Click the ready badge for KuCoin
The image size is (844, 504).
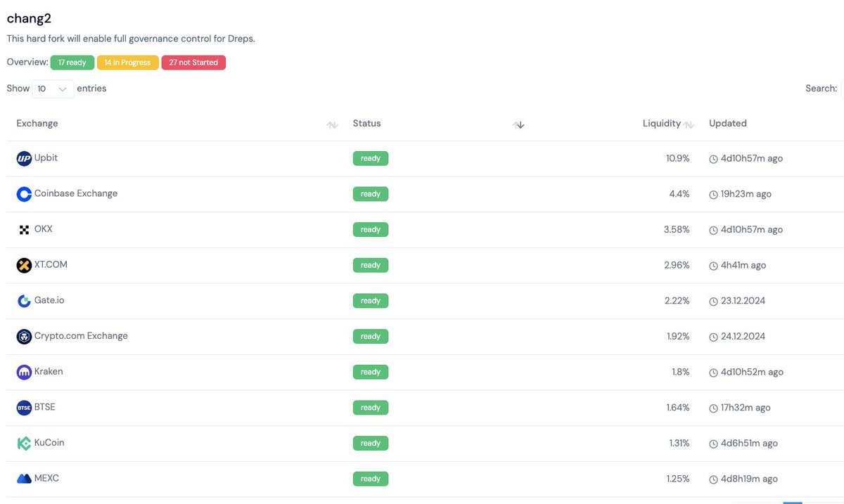point(371,444)
